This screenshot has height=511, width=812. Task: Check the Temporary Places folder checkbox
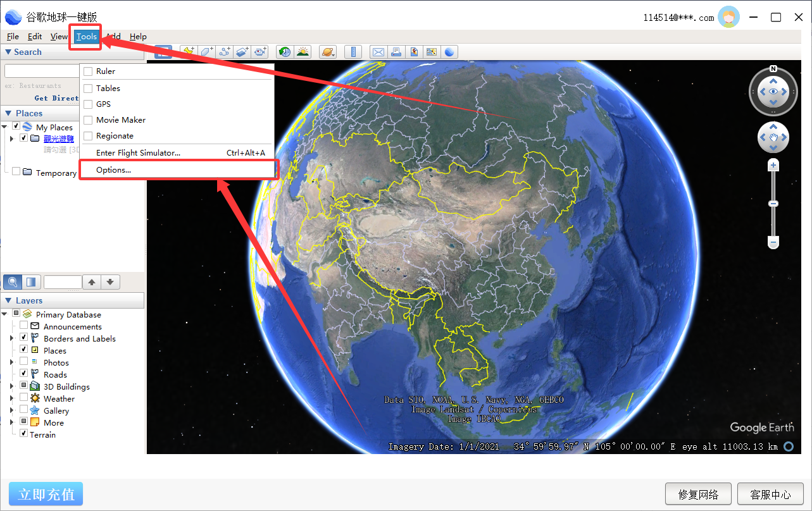[x=16, y=171]
